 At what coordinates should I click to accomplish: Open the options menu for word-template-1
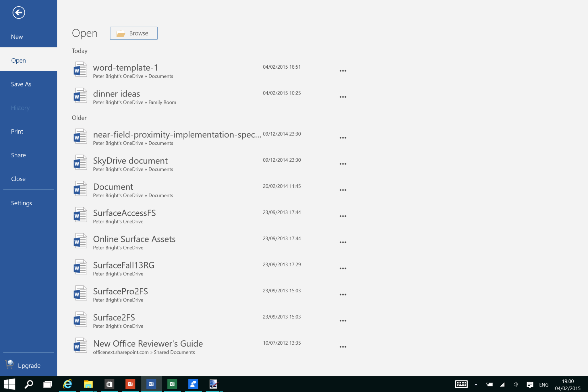pyautogui.click(x=343, y=70)
